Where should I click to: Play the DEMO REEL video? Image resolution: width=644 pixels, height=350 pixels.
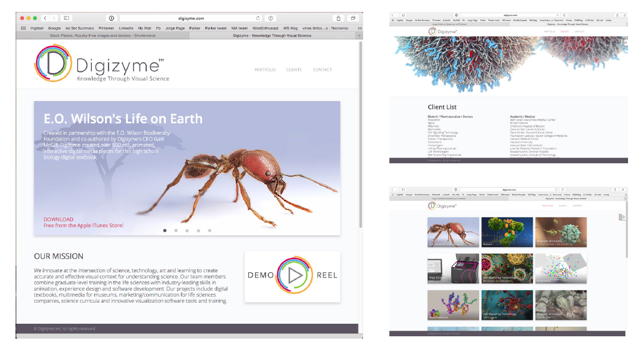[x=292, y=276]
